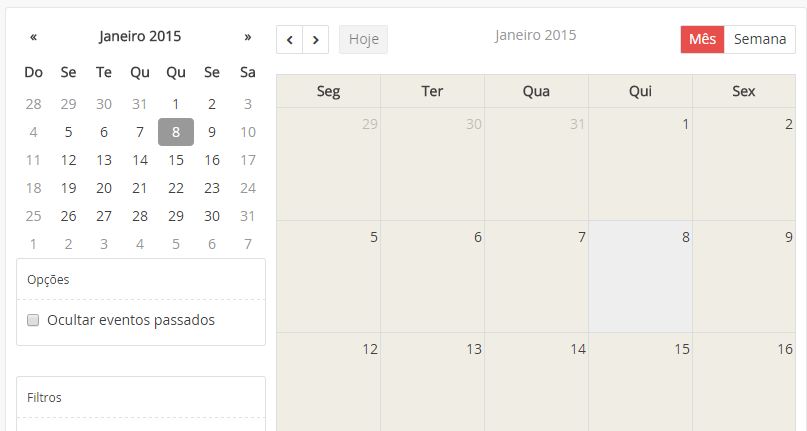This screenshot has height=431, width=807.
Task: Select the Seg column header
Action: point(328,91)
